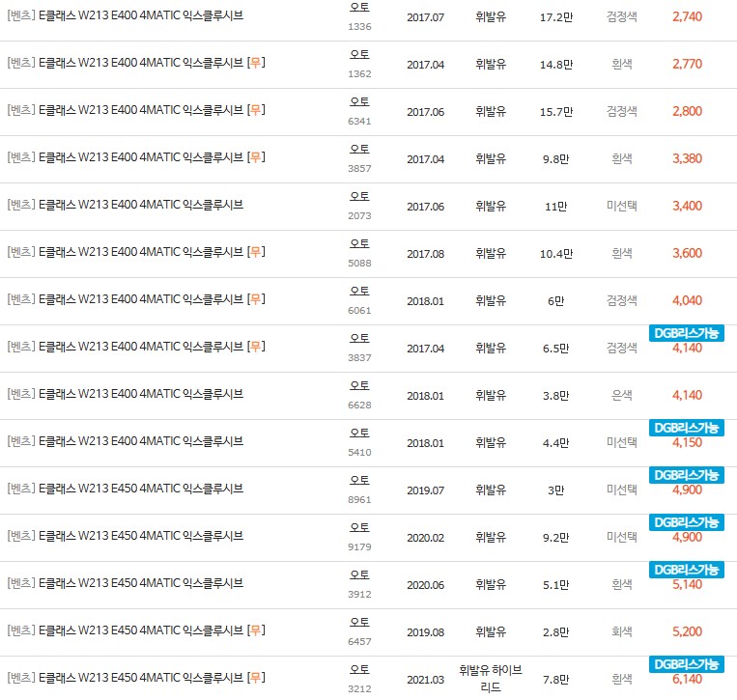The width and height of the screenshot is (737, 700).
Task: Click the [무] marker in row 3857
Action: tap(256, 157)
